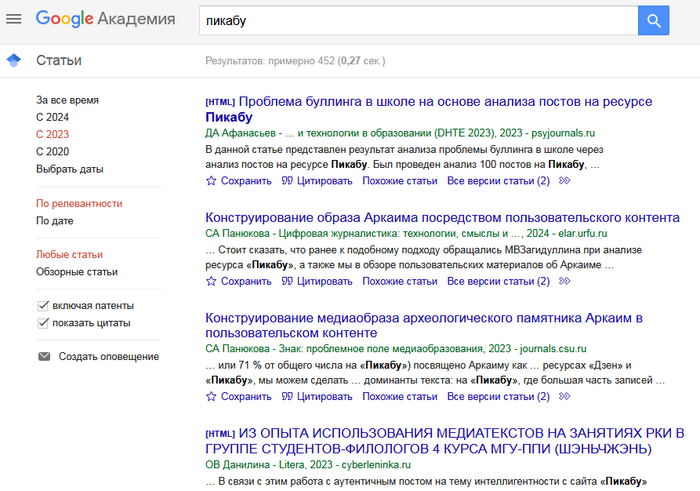The image size is (700, 491).
Task: Click the elar.urfu.ru source text
Action: coord(583,233)
